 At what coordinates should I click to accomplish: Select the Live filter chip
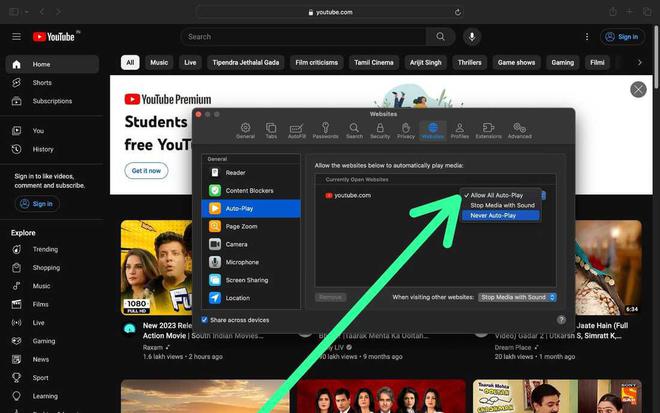tap(190, 62)
